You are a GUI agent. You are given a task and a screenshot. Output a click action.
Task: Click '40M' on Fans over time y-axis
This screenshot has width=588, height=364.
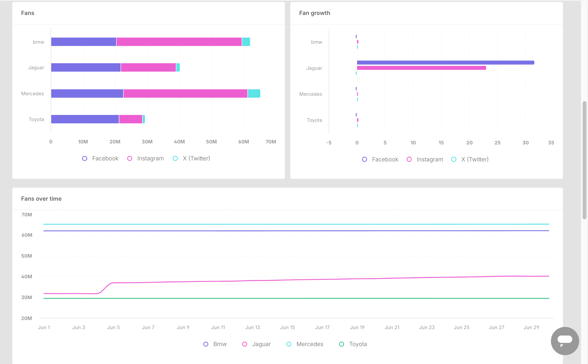tap(27, 277)
